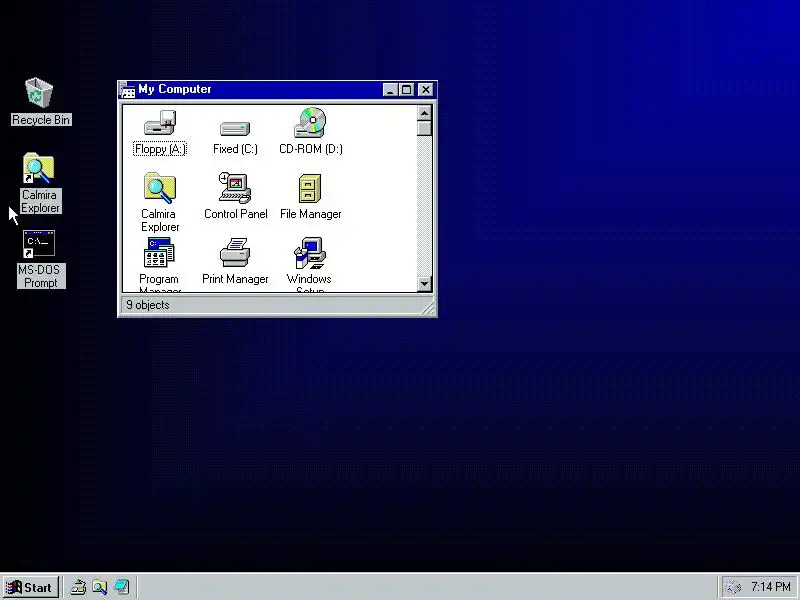This screenshot has width=800, height=600.
Task: Click the third quick-launch icon on taskbar
Action: [x=121, y=587]
